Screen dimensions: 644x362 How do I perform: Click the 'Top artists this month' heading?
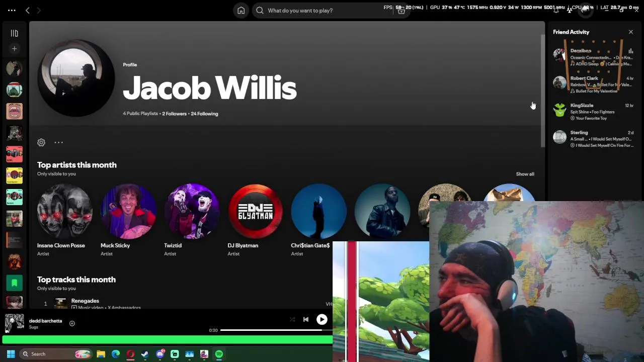77,165
